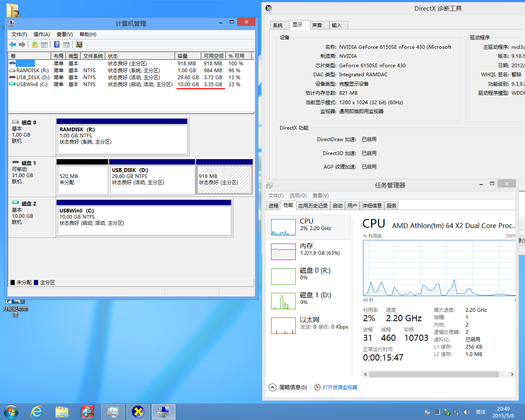Switch to 启动 tab in Task Manager
The image size is (525, 420).
coord(338,206)
